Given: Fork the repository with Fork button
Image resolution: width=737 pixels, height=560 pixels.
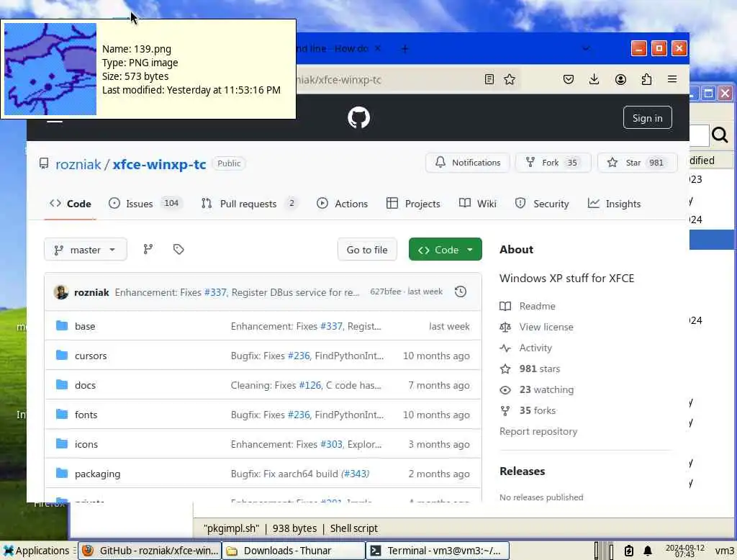Looking at the screenshot, I should 553,163.
